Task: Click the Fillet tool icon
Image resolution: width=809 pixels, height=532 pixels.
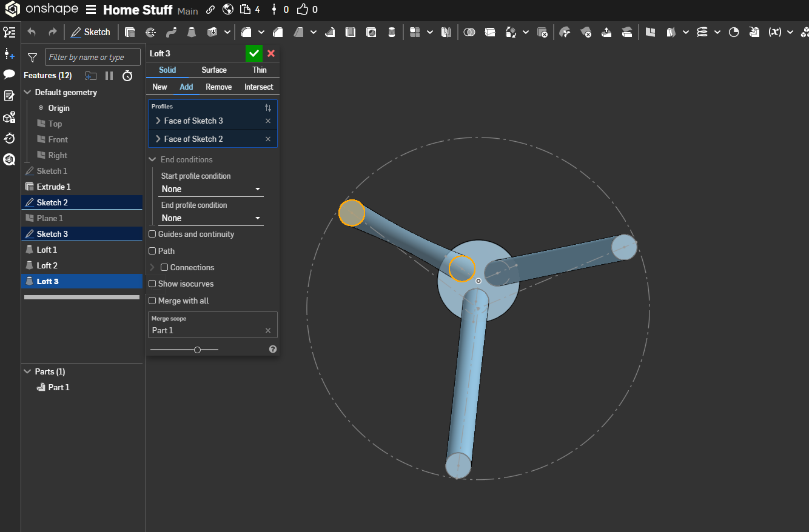Action: (x=246, y=32)
